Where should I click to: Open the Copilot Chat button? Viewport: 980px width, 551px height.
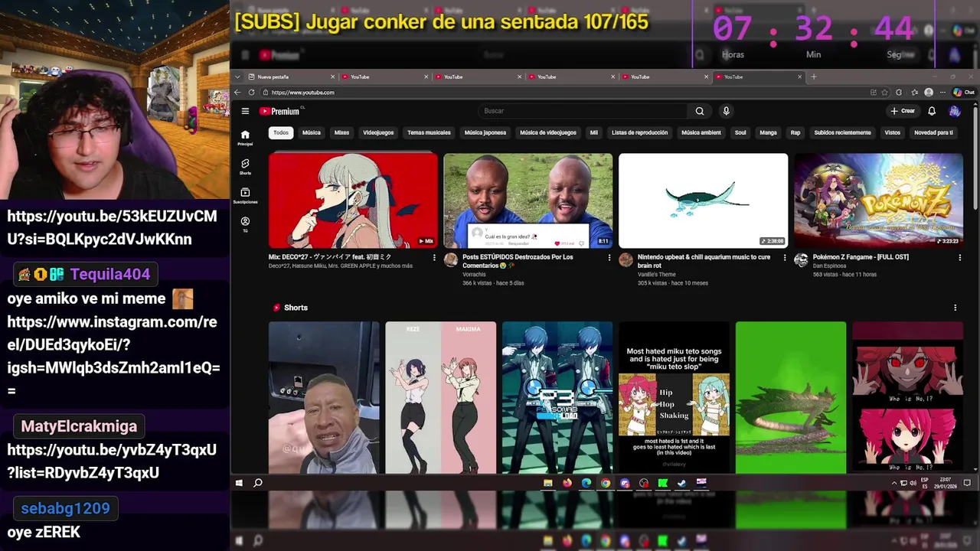[x=963, y=92]
